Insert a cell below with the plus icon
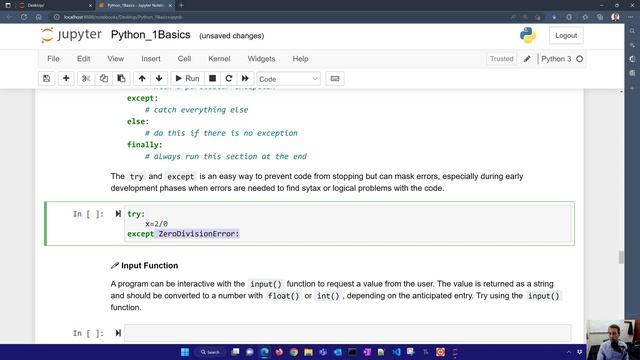This screenshot has height=360, width=640. point(66,78)
